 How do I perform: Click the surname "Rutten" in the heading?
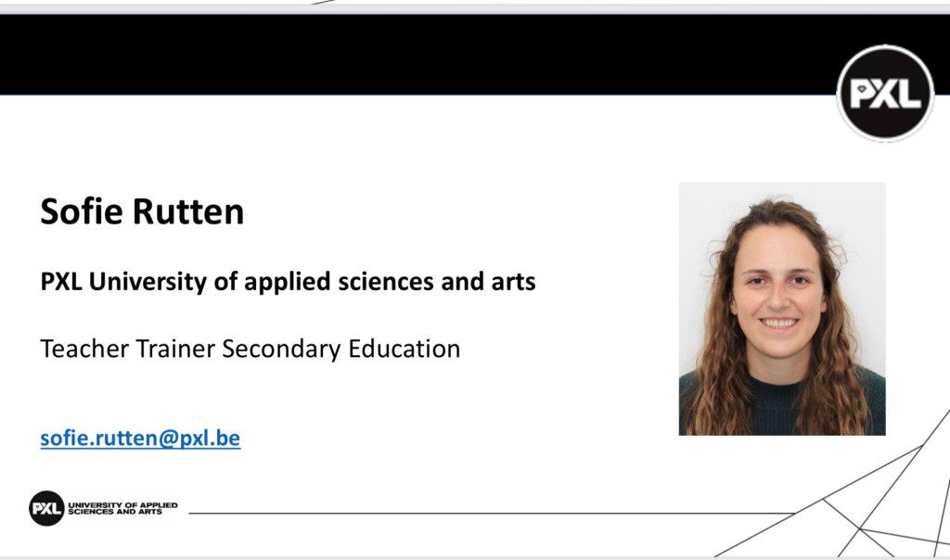(190, 212)
